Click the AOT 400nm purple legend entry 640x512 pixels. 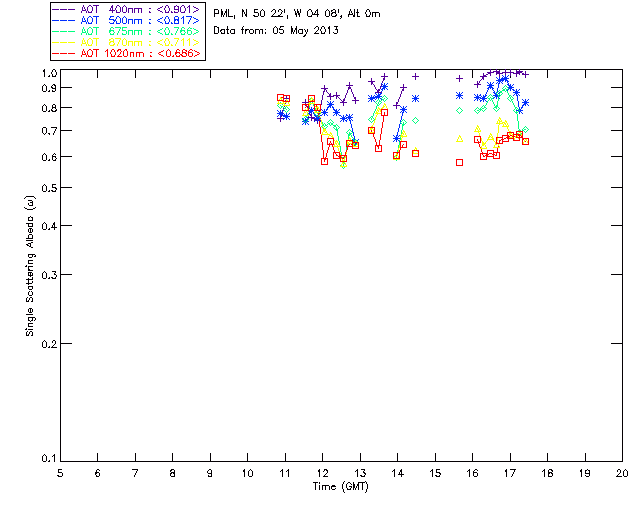click(127, 9)
